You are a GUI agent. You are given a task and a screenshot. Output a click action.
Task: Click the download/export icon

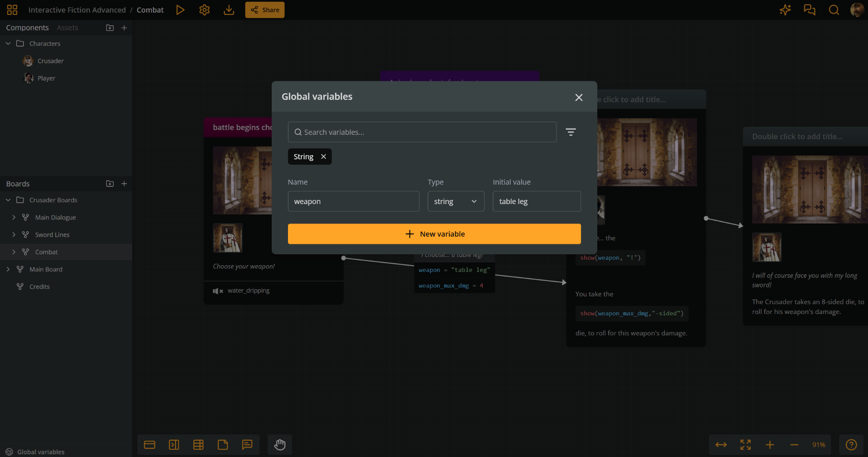(229, 10)
